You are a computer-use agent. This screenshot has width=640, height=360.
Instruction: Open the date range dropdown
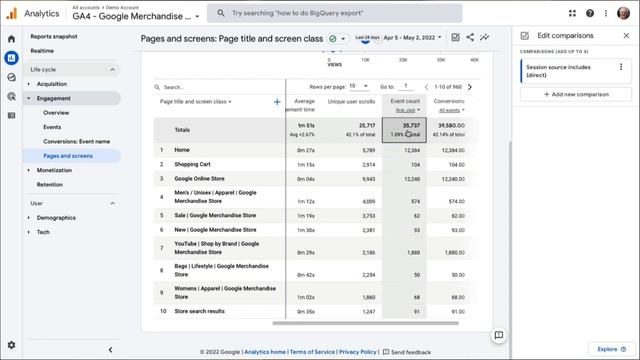413,38
